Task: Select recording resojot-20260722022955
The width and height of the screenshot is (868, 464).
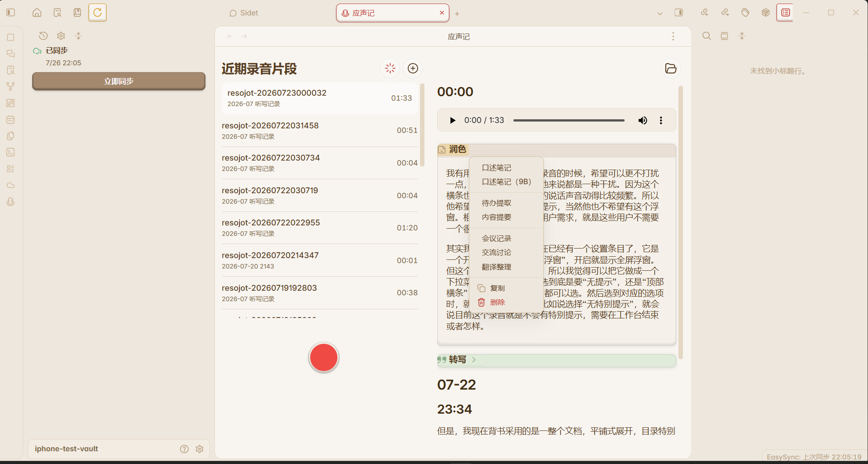Action: [x=320, y=228]
